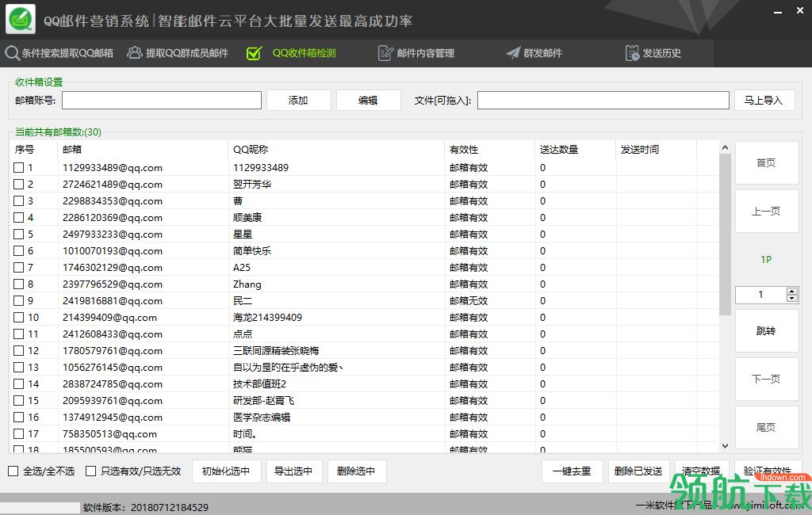Select nickname 简单快乐
Image resolution: width=812 pixels, height=515 pixels.
[252, 251]
